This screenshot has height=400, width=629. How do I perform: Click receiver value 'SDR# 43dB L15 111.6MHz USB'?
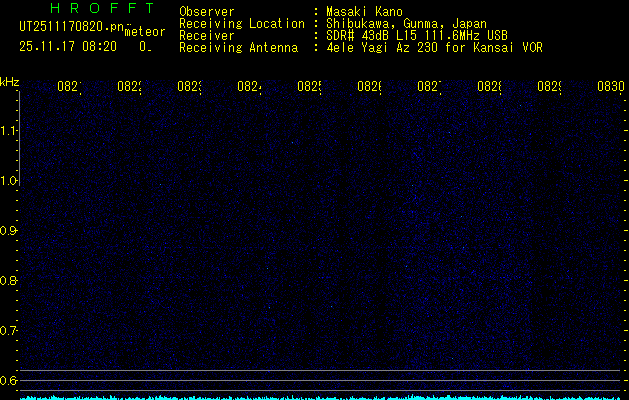[417, 36]
